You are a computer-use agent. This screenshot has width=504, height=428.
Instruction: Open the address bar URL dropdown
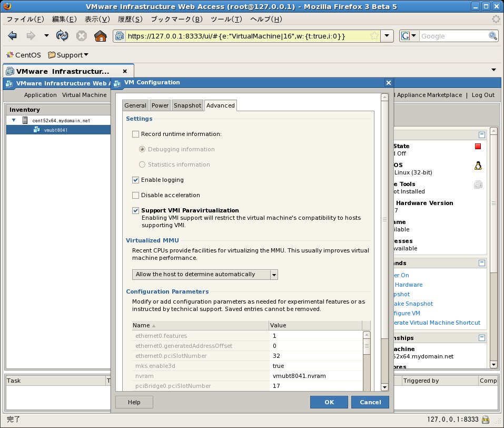tap(387, 36)
